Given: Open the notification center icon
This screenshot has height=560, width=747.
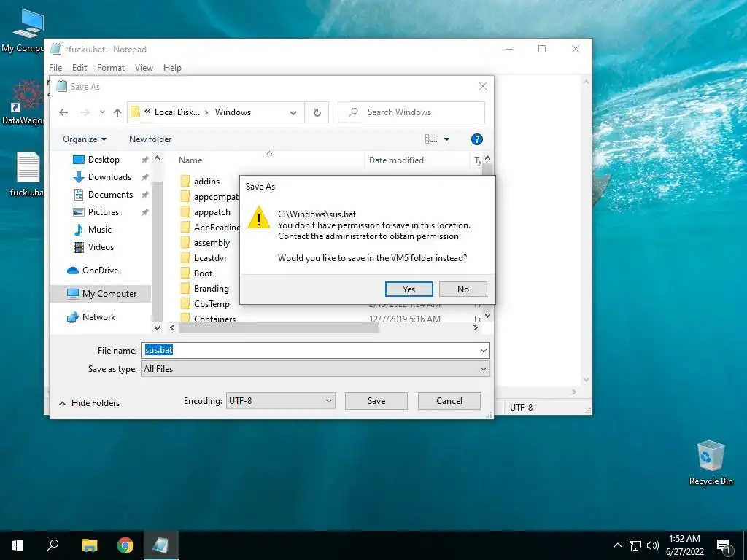Looking at the screenshot, I should pos(724,547).
